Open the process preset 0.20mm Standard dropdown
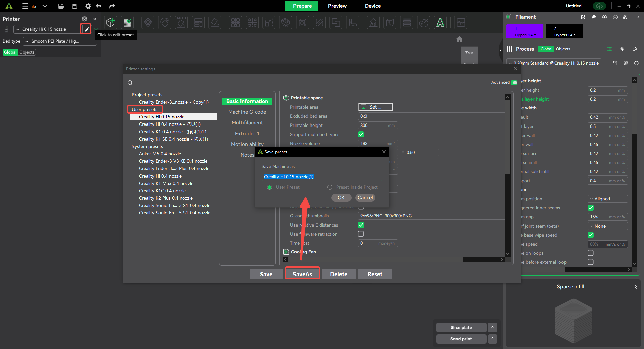Viewport: 644px width, 349px height. pyautogui.click(x=554, y=63)
